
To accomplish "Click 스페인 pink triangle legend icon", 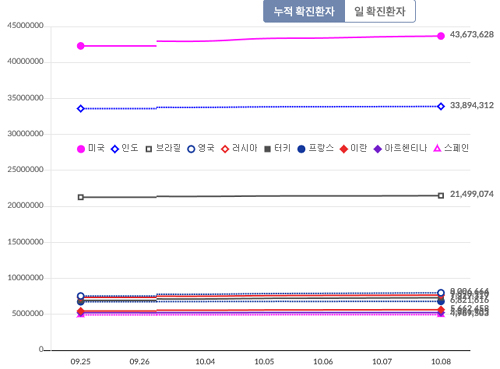I will [437, 148].
